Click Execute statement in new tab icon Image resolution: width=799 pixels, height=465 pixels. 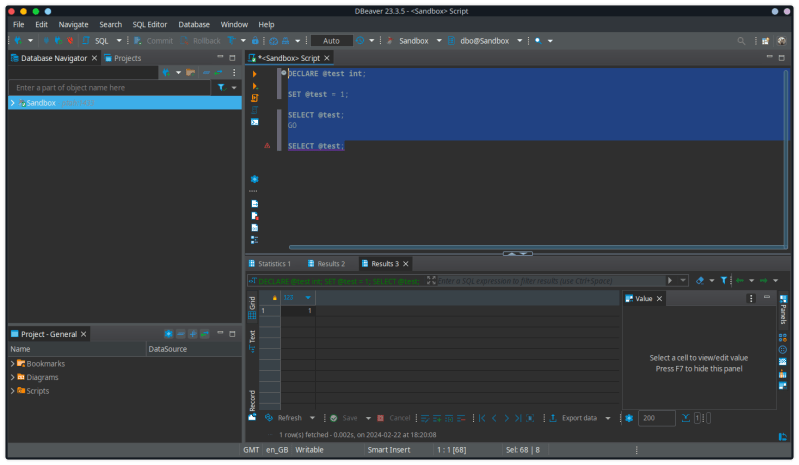255,86
